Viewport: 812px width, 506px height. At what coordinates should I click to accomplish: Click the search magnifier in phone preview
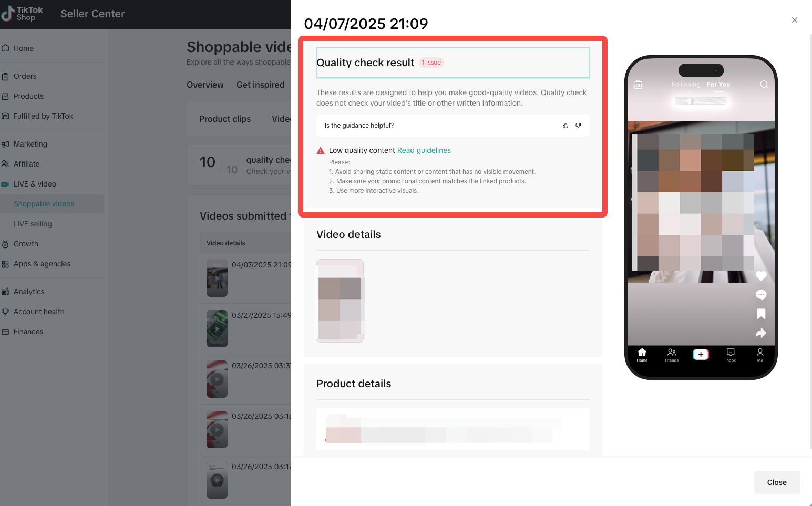764,85
